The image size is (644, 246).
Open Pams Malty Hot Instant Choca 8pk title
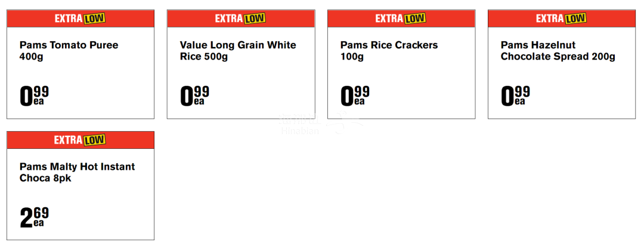point(77,173)
